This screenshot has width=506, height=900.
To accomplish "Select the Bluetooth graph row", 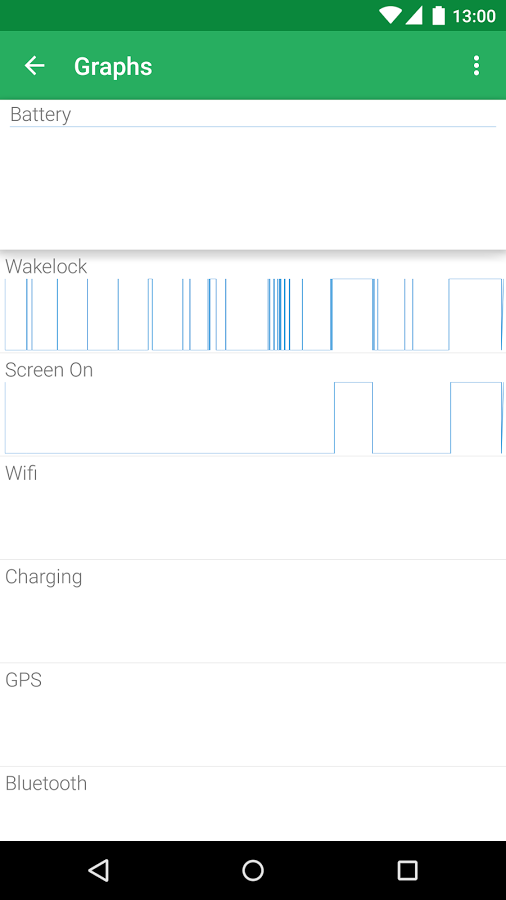I will [253, 804].
